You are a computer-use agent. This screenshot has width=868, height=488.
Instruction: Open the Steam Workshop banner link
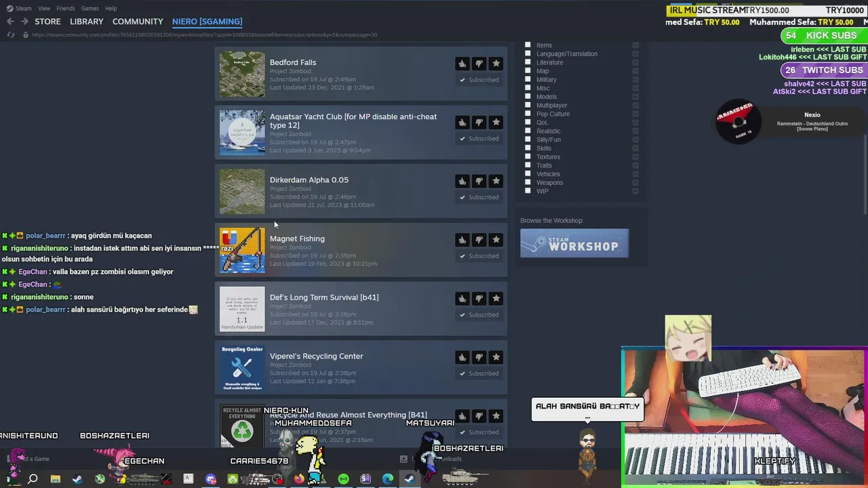pos(574,243)
